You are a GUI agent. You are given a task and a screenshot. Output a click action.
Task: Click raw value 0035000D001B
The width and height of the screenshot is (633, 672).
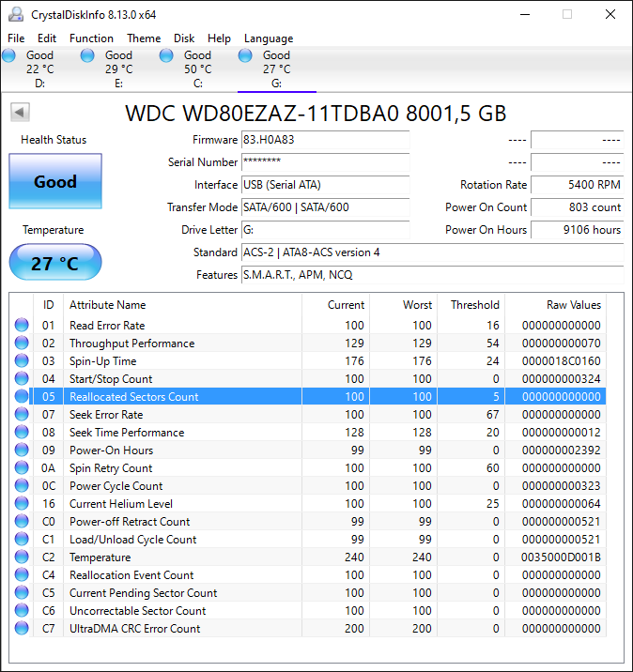(x=561, y=557)
